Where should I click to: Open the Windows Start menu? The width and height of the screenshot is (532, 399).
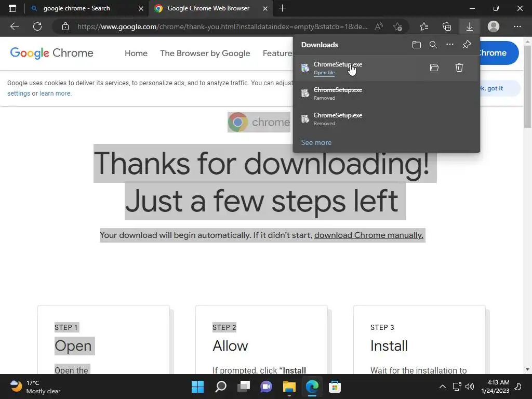(x=197, y=387)
